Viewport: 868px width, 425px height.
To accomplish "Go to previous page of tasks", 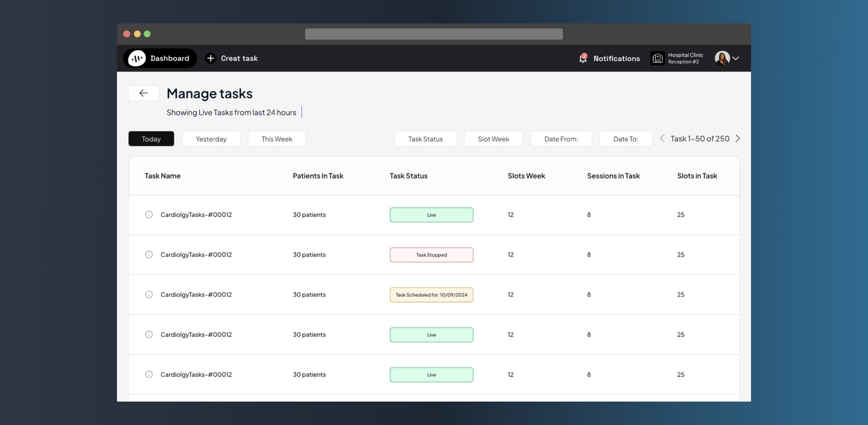I will point(662,139).
